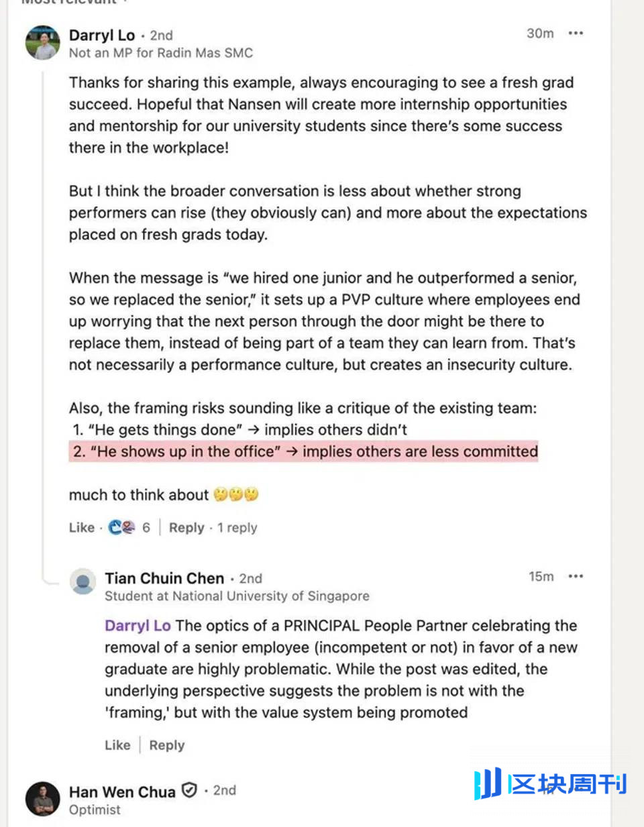Toggle like on Tian Chuin Chen's comment
Viewport: 644px width, 827px height.
[117, 745]
